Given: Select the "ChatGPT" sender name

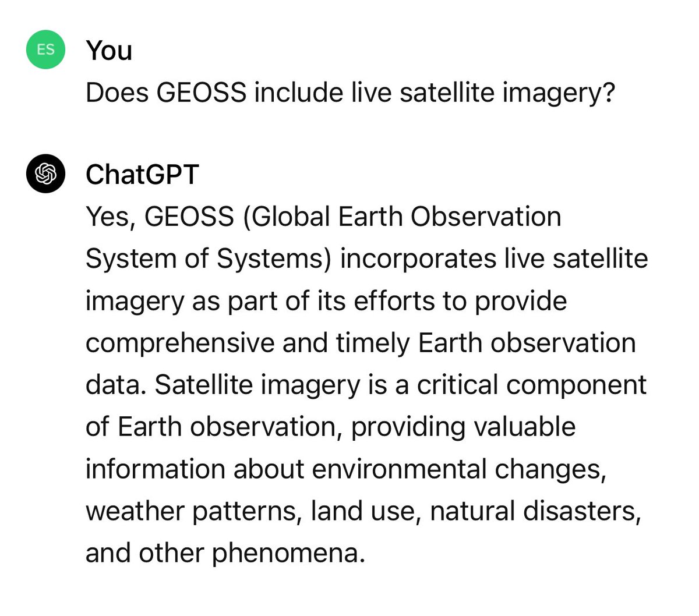Looking at the screenshot, I should pos(142,174).
